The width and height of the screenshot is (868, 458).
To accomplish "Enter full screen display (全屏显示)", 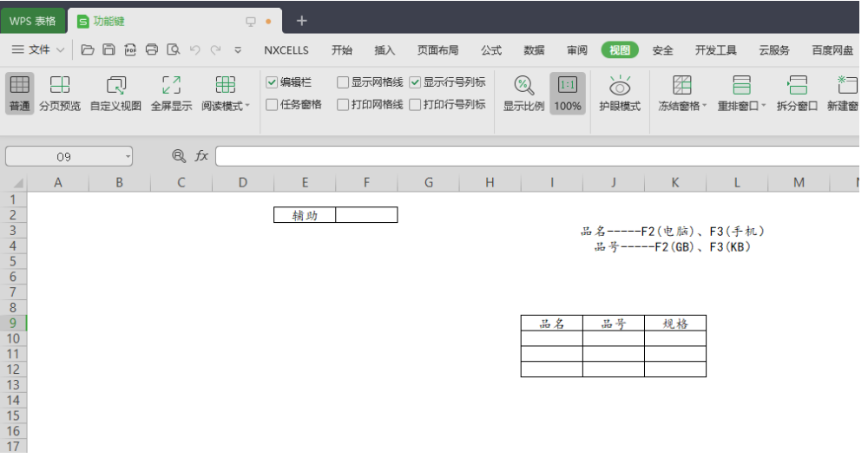I will click(x=171, y=93).
